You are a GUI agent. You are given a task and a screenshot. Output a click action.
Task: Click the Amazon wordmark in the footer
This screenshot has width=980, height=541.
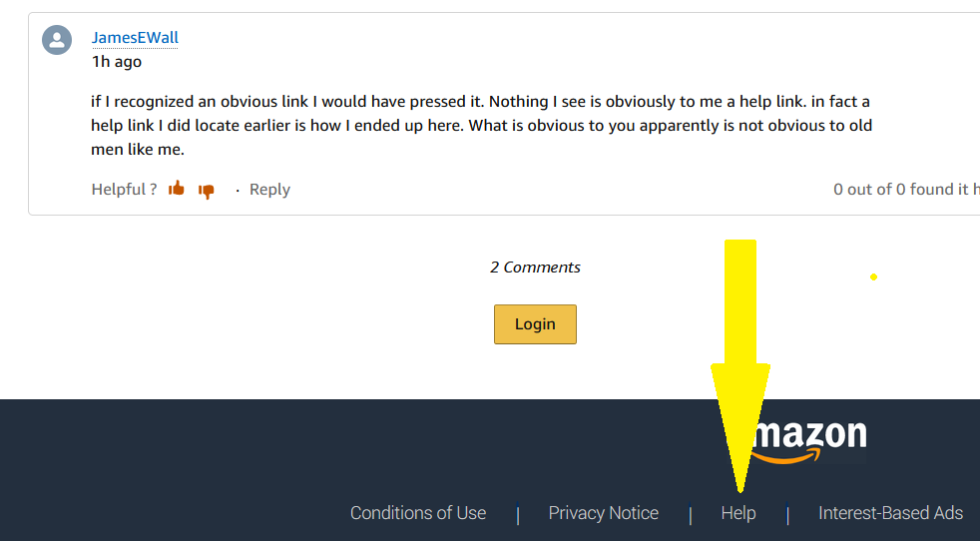[810, 434]
